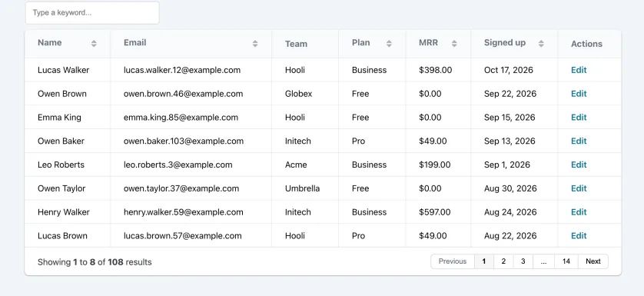Click the pagination ellipsis button

(x=544, y=261)
